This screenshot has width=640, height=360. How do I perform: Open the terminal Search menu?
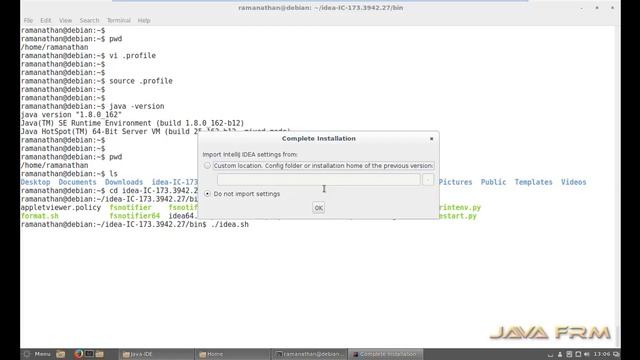click(x=89, y=20)
